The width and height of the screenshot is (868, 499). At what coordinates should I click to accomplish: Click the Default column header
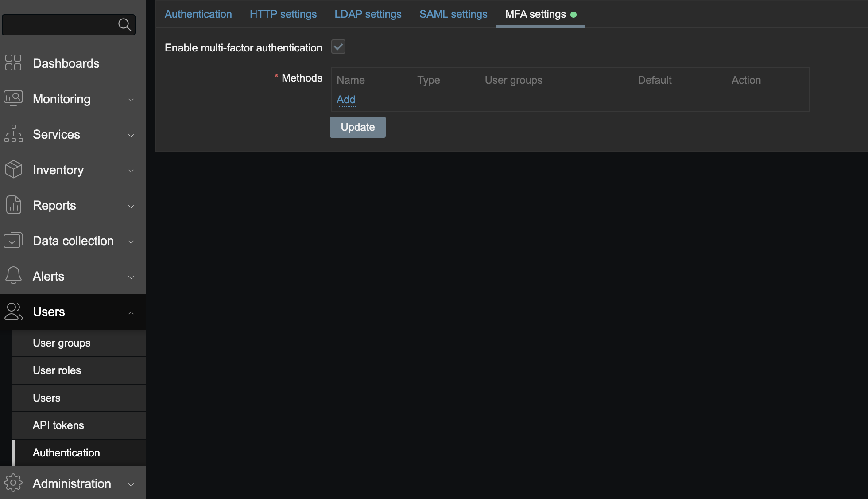coord(655,80)
